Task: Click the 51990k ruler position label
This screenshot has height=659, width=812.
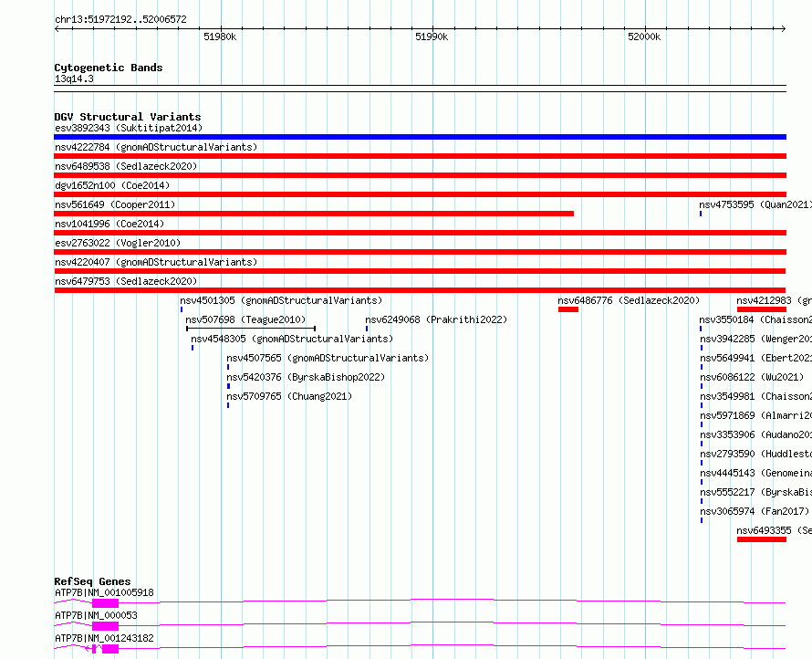Action: click(432, 37)
